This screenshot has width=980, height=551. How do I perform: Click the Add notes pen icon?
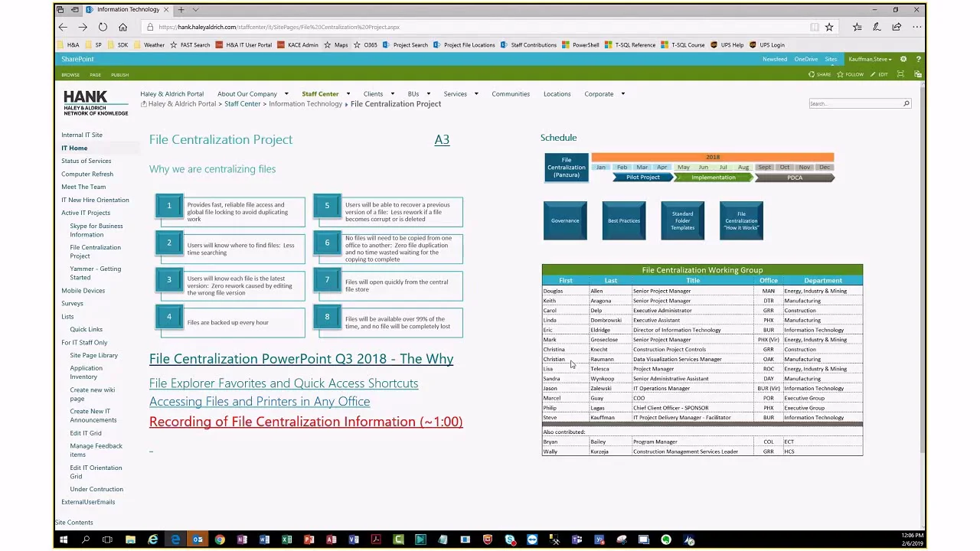click(877, 27)
